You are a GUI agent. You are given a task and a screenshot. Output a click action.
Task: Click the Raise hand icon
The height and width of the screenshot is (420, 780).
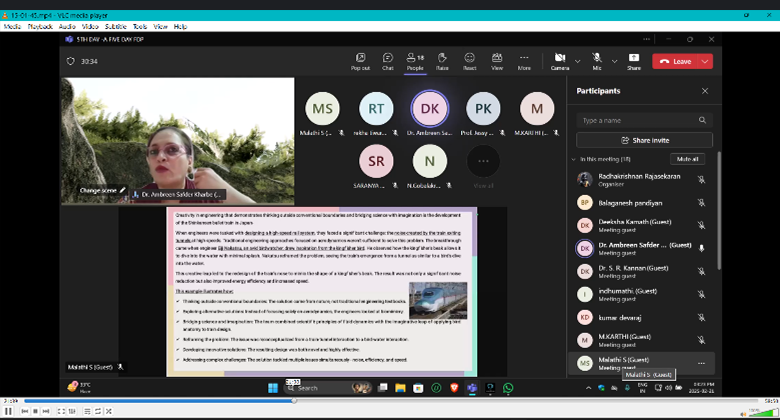click(x=442, y=60)
